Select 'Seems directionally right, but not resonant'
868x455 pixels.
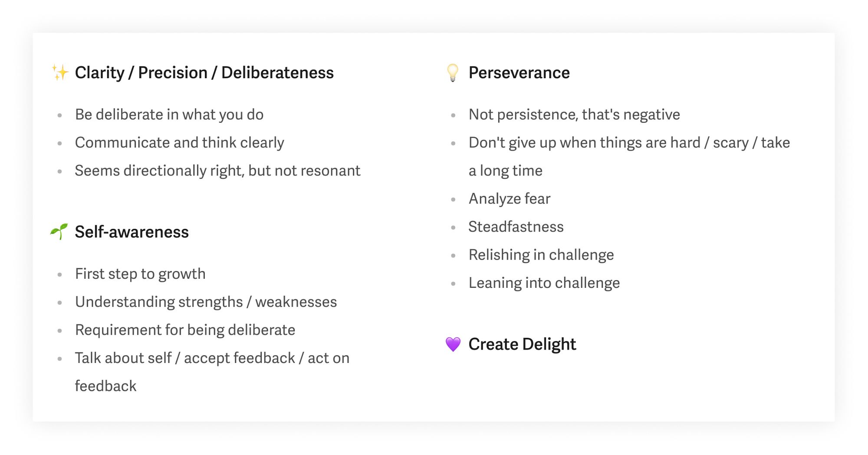click(x=218, y=171)
